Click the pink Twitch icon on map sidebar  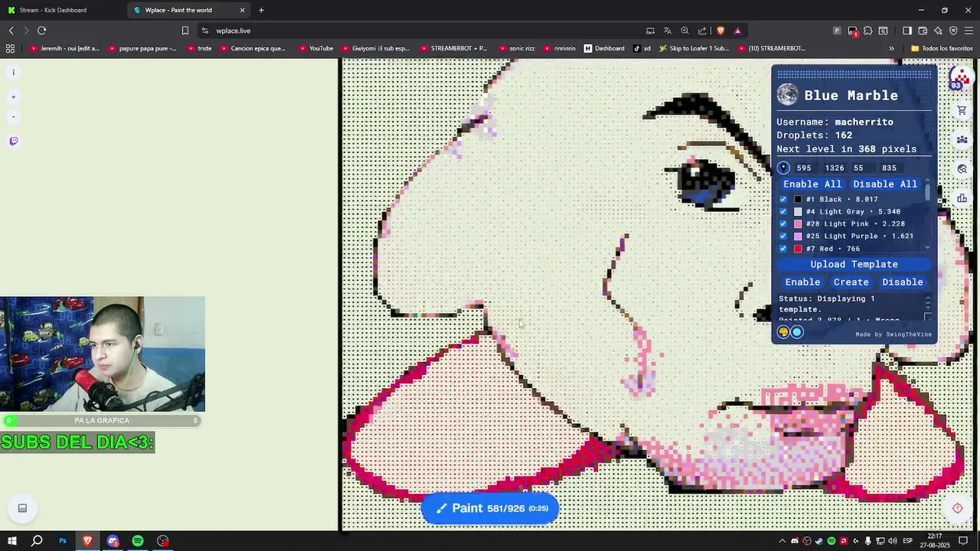click(14, 142)
